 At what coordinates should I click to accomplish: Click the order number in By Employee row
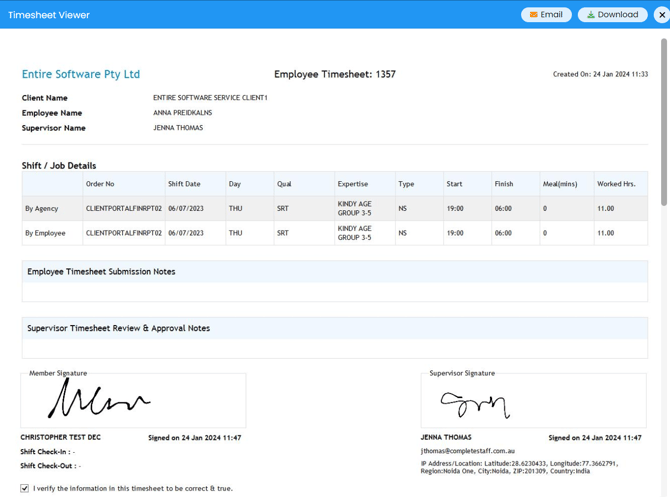point(123,233)
